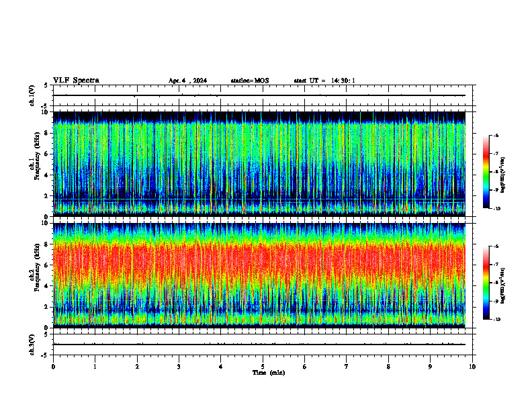
Task: Click the ch.1 color bar log(PSD) unit label
Action: coord(503,175)
